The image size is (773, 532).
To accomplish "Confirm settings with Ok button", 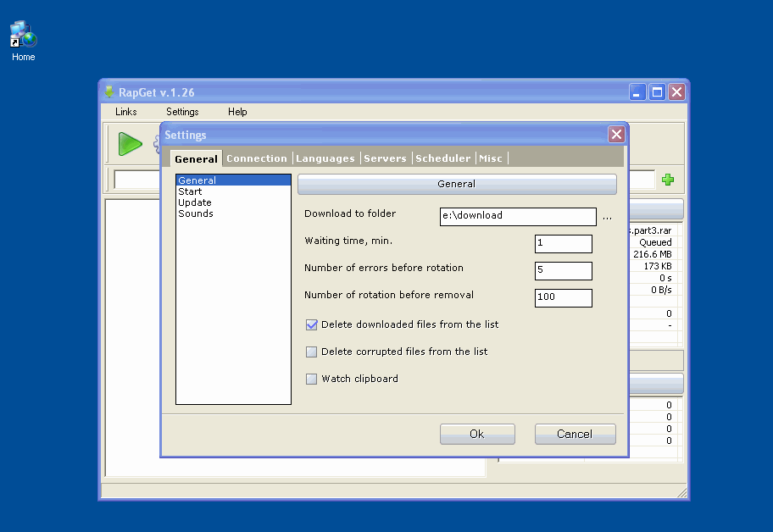I will [477, 434].
